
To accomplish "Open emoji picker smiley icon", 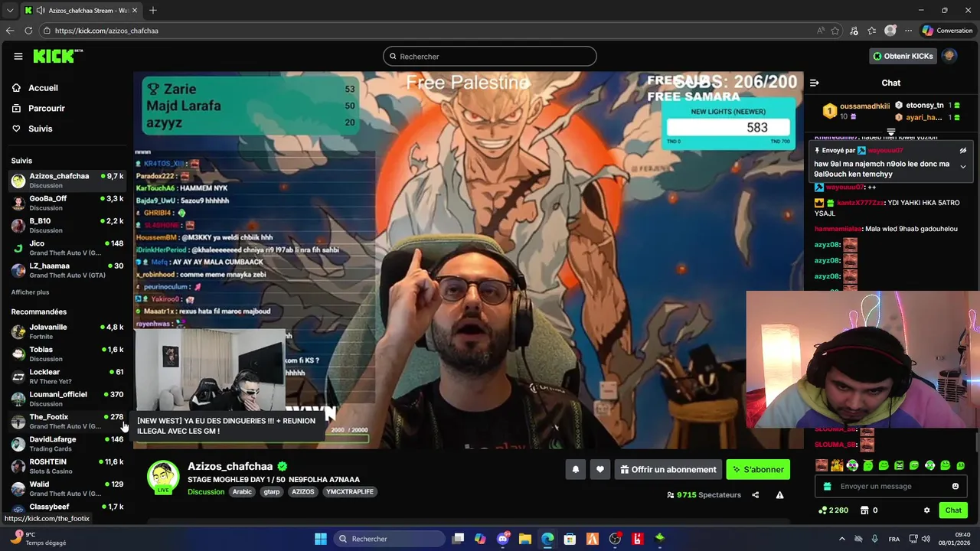I will click(955, 487).
